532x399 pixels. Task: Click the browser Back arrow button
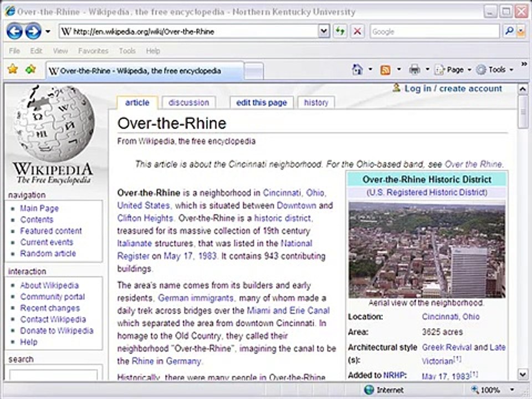(14, 32)
